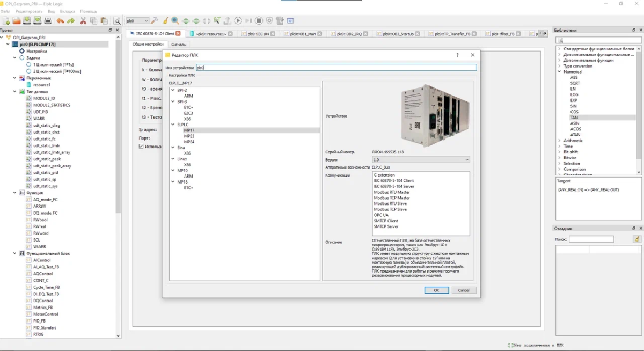Select MP23 under ELPLC
The width and height of the screenshot is (644, 351).
pyautogui.click(x=189, y=136)
